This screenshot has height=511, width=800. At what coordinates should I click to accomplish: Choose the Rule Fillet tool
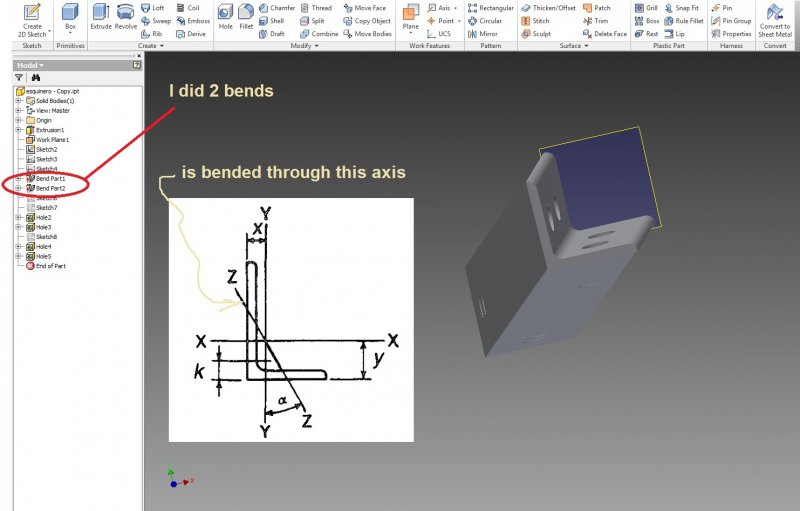(x=684, y=21)
